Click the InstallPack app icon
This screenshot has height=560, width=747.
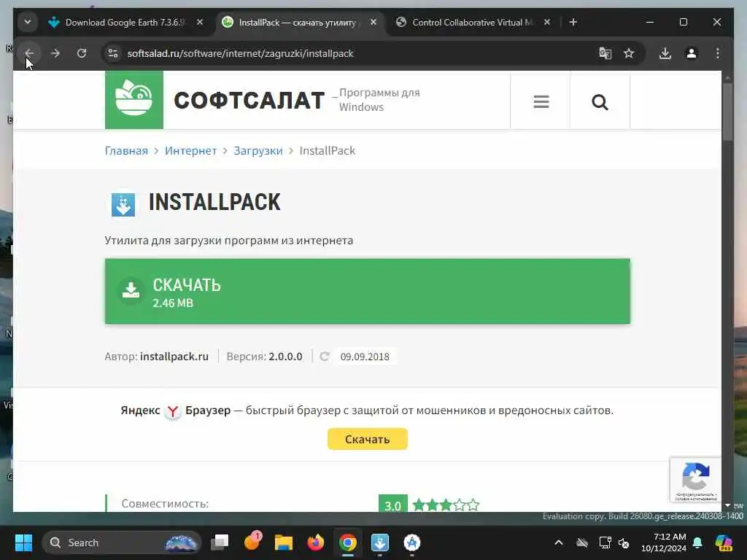point(123,205)
